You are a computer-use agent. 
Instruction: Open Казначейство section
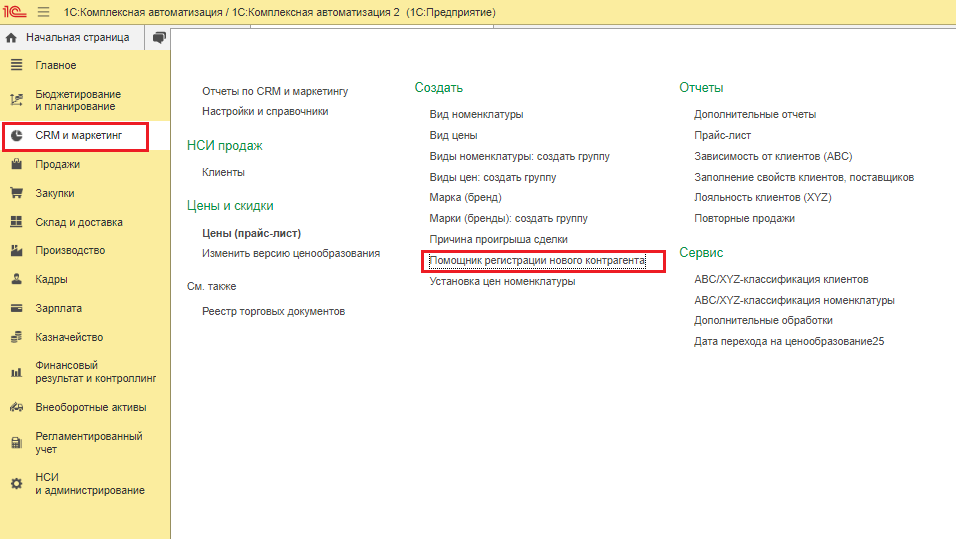click(69, 337)
